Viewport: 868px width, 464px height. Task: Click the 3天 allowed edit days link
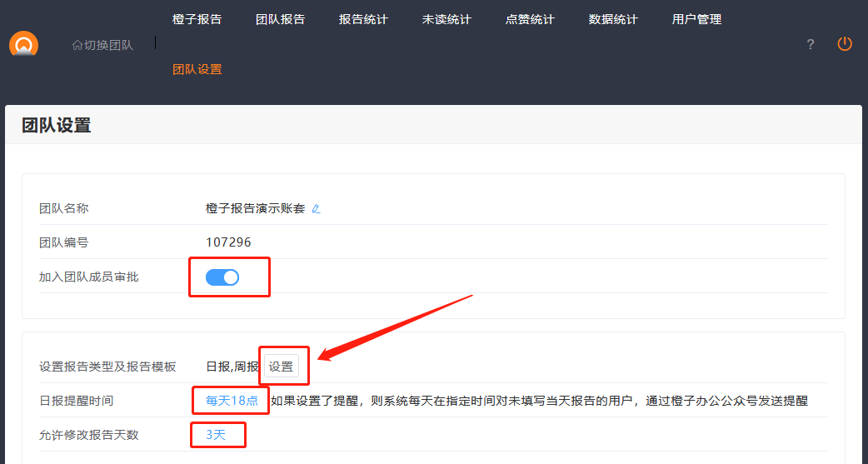[x=216, y=435]
